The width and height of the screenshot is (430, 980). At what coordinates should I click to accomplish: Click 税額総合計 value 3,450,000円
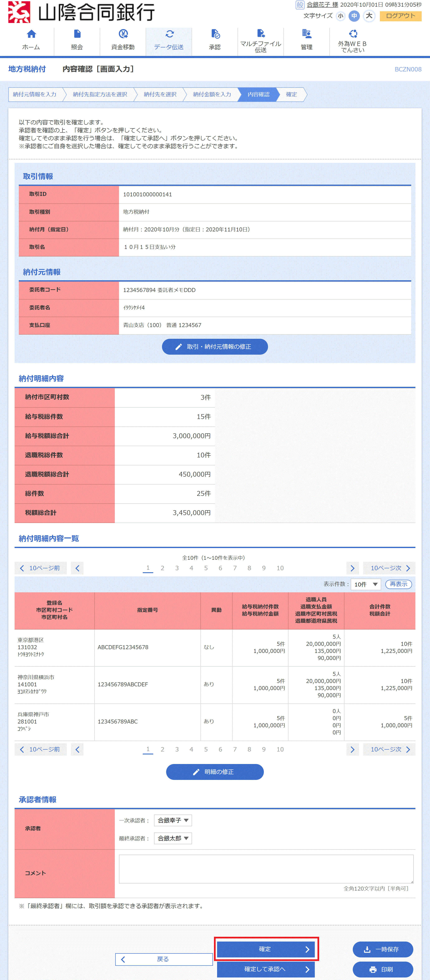(x=192, y=513)
